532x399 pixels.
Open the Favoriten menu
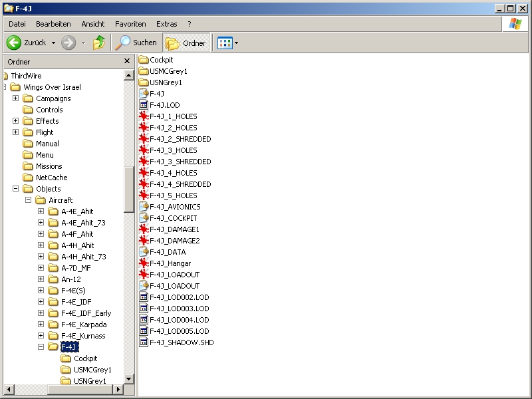point(130,24)
